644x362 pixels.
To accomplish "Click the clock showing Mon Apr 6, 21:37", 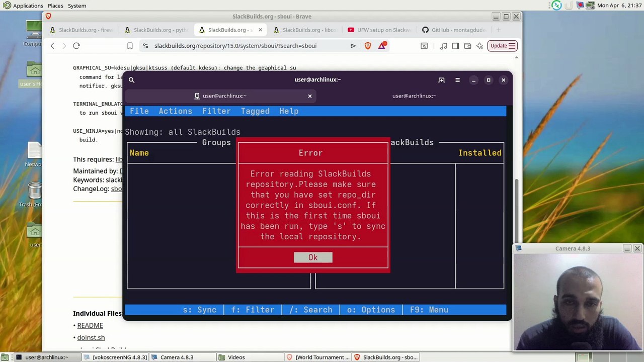I will coord(618,6).
